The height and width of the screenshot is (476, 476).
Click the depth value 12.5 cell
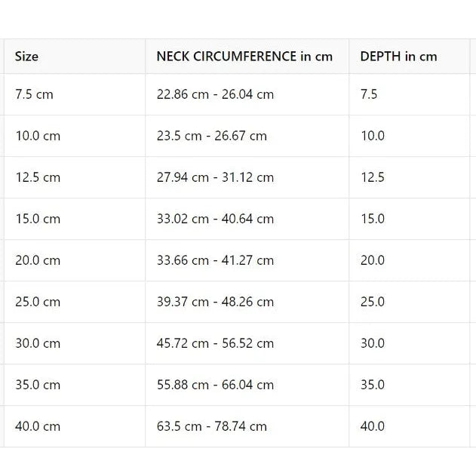coord(373,178)
